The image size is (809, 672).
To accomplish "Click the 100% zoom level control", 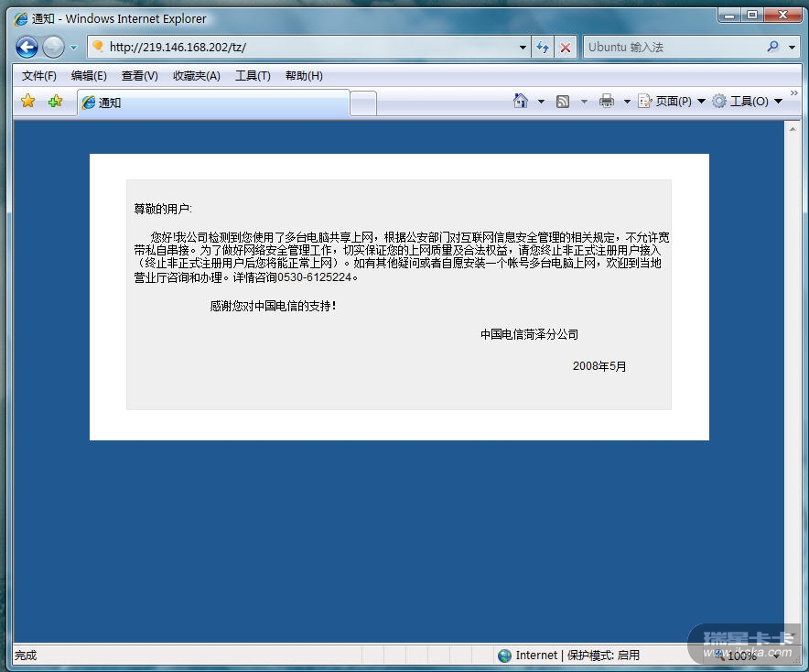I will (747, 656).
